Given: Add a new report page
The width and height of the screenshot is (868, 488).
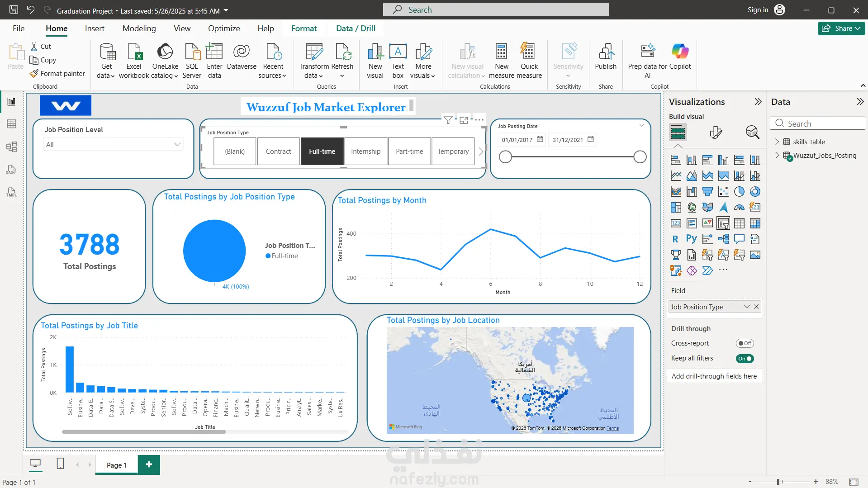Looking at the screenshot, I should click(149, 464).
